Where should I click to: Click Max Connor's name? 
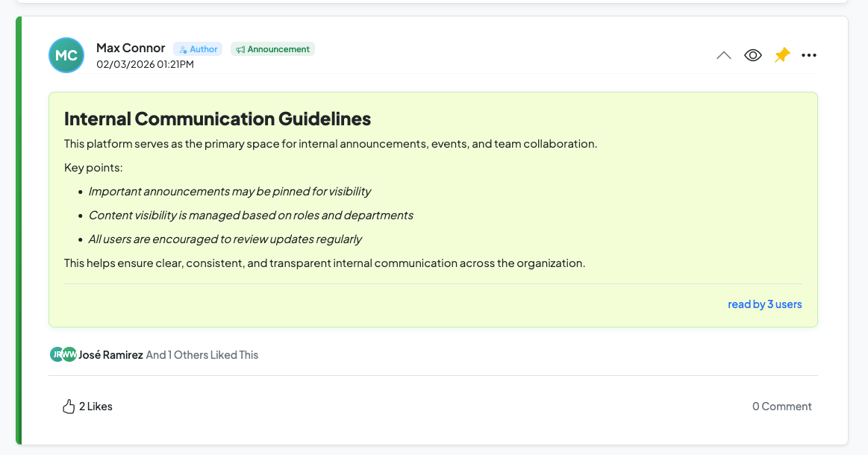tap(131, 47)
